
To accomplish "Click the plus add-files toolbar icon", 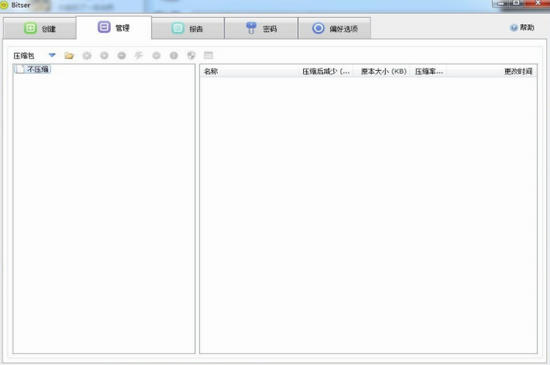I will (104, 55).
